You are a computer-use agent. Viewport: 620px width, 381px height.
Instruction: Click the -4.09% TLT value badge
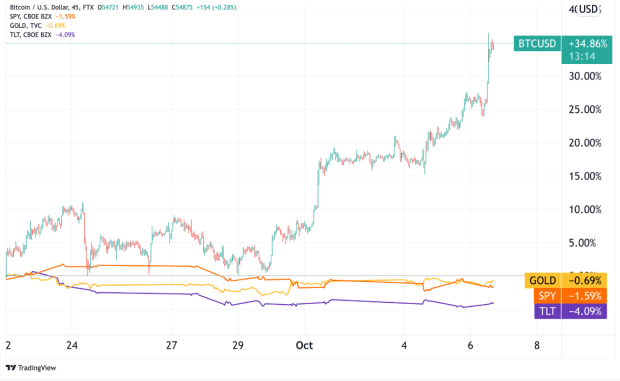[584, 311]
